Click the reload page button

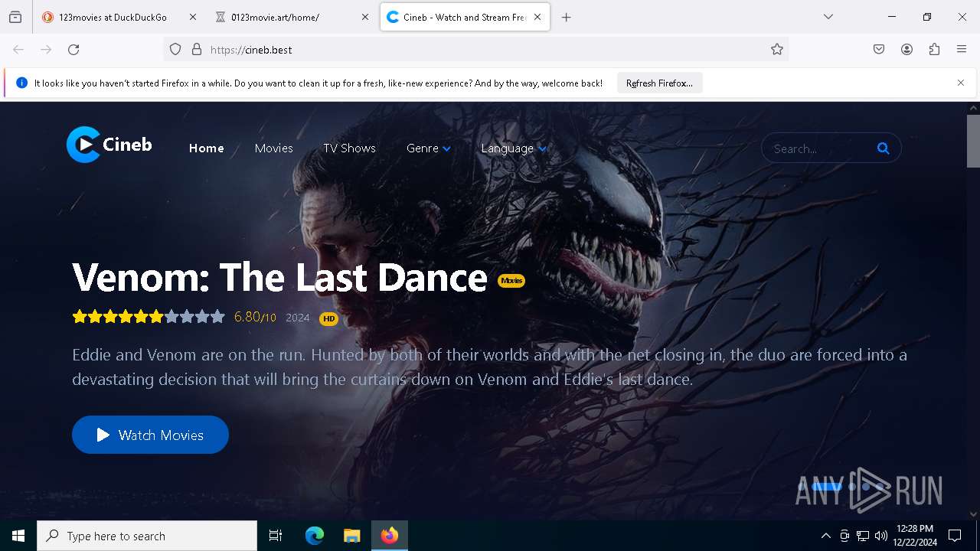73,50
